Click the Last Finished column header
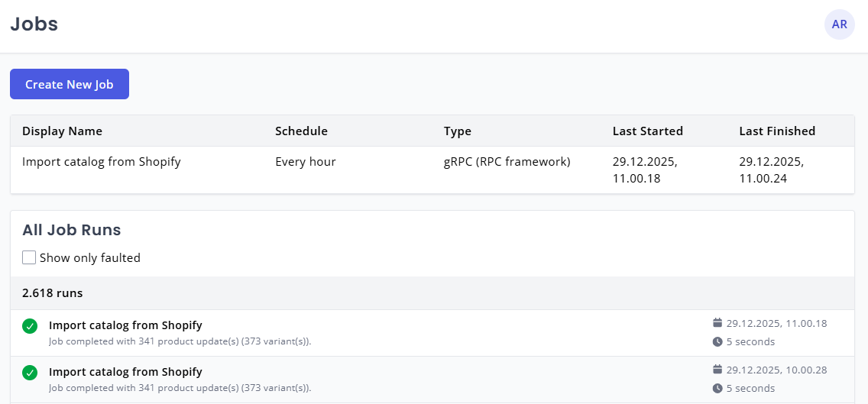This screenshot has width=868, height=404. pos(776,131)
